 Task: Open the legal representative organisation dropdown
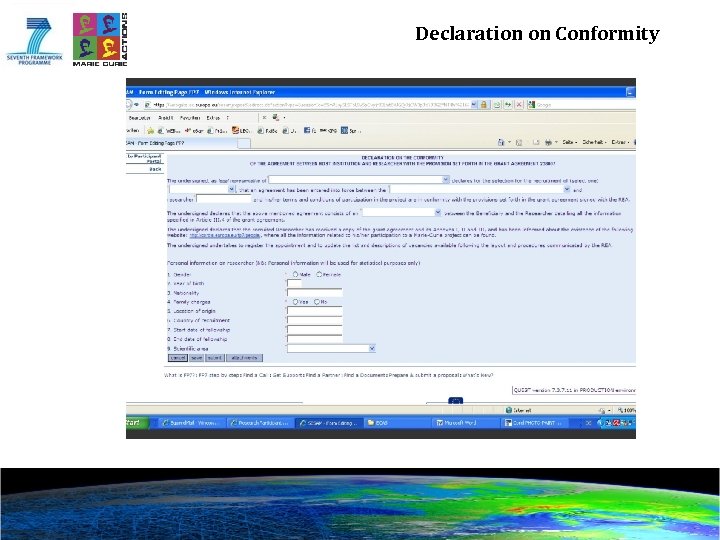[x=359, y=180]
